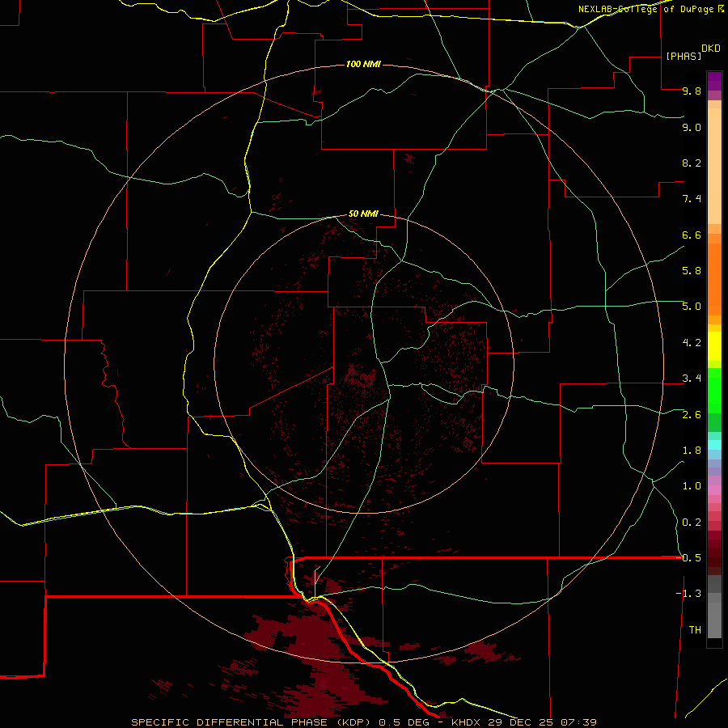Image resolution: width=728 pixels, height=728 pixels.
Task: Click the 9.0 scale value
Action: [692, 127]
